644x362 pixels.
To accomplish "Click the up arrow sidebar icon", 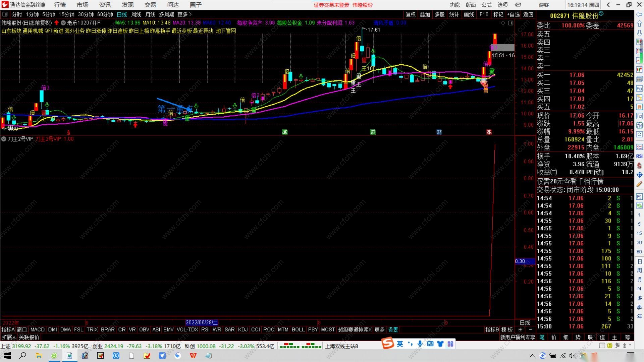I will tap(639, 24).
